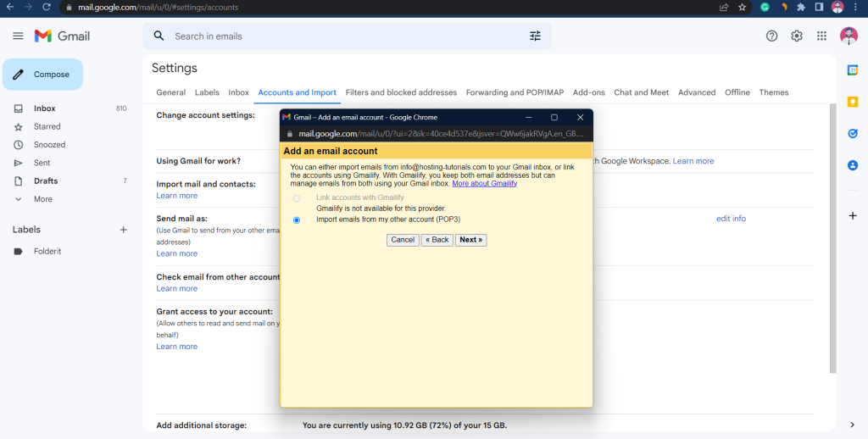Click the Chrome profile avatar in toolbar

pos(837,7)
